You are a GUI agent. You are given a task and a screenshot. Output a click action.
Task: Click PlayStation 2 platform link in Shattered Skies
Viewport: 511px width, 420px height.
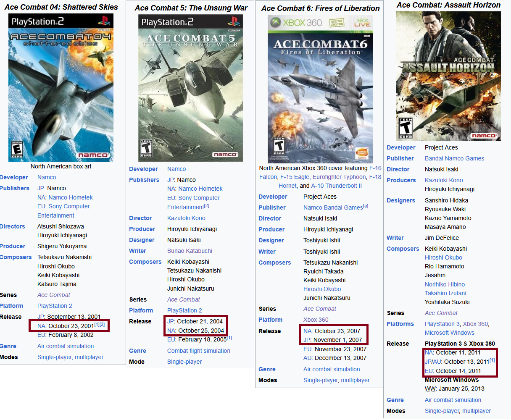click(55, 306)
